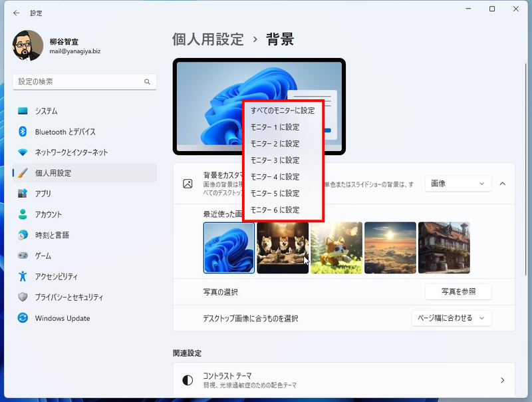Choose モニター 1 に設定
Image resolution: width=532 pixels, height=402 pixels.
[x=283, y=127]
